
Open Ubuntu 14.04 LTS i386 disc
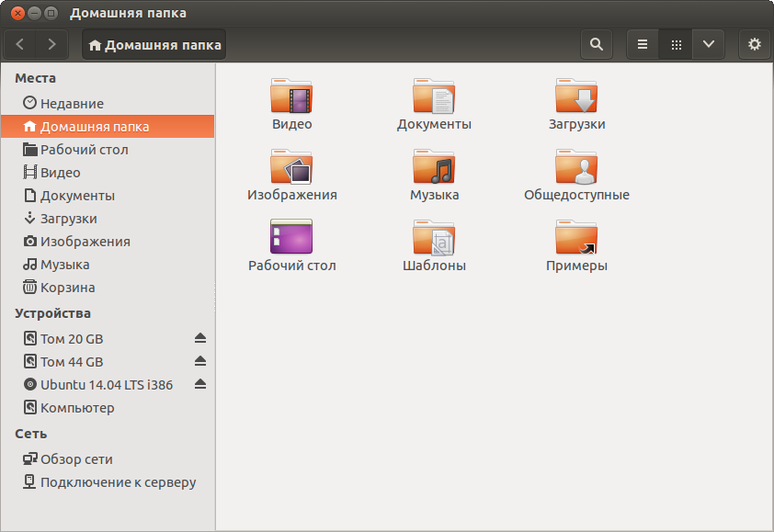(x=106, y=384)
